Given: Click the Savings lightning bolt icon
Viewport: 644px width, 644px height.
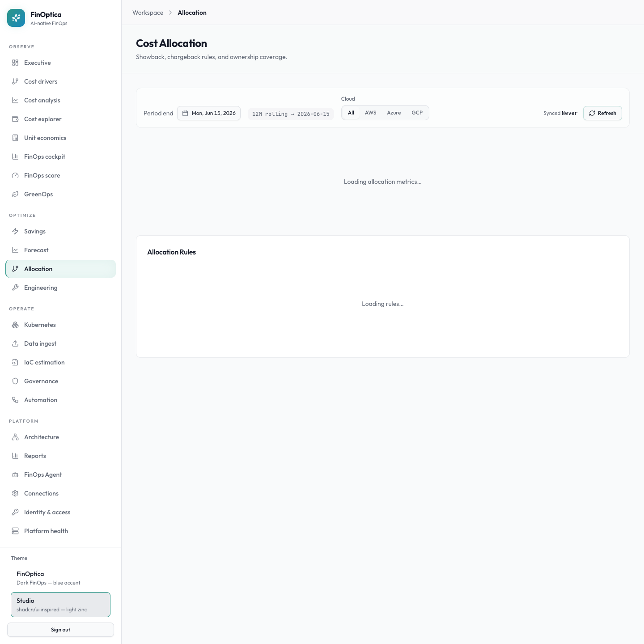Looking at the screenshot, I should point(15,231).
